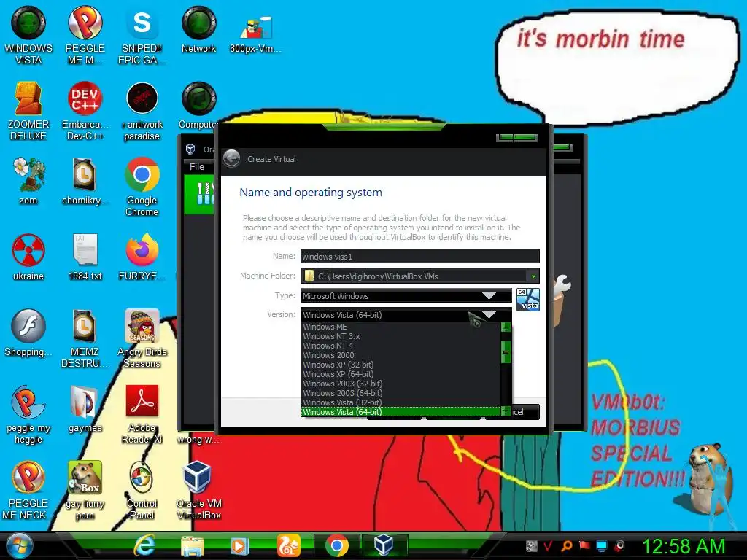
Task: Choose Windows XP (64-bit) from version list
Action: 400,374
